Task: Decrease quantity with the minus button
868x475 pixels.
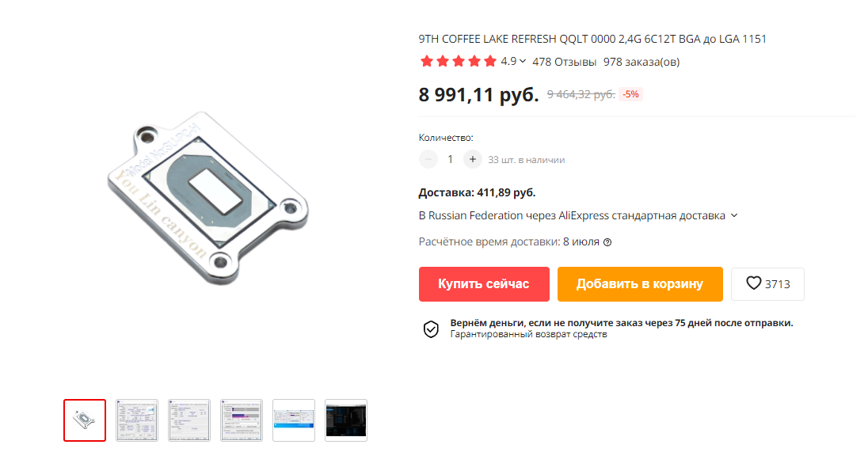Action: click(x=428, y=159)
